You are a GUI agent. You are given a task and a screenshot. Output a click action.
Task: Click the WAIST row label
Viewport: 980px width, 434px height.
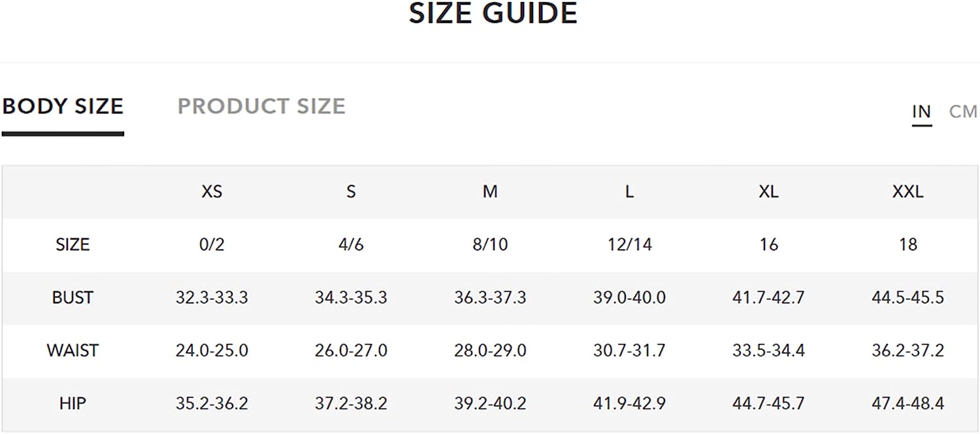(73, 350)
